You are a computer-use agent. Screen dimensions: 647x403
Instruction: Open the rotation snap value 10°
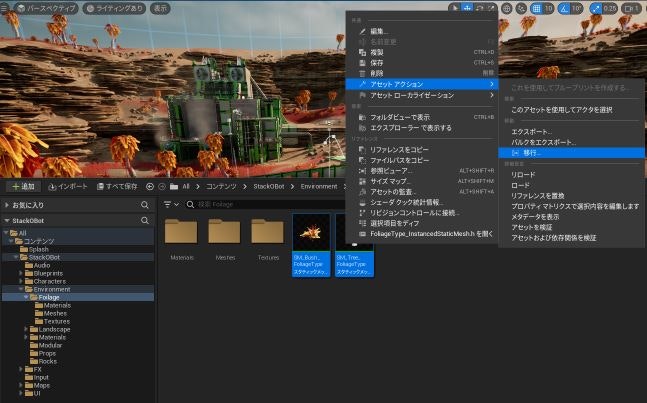click(x=576, y=8)
